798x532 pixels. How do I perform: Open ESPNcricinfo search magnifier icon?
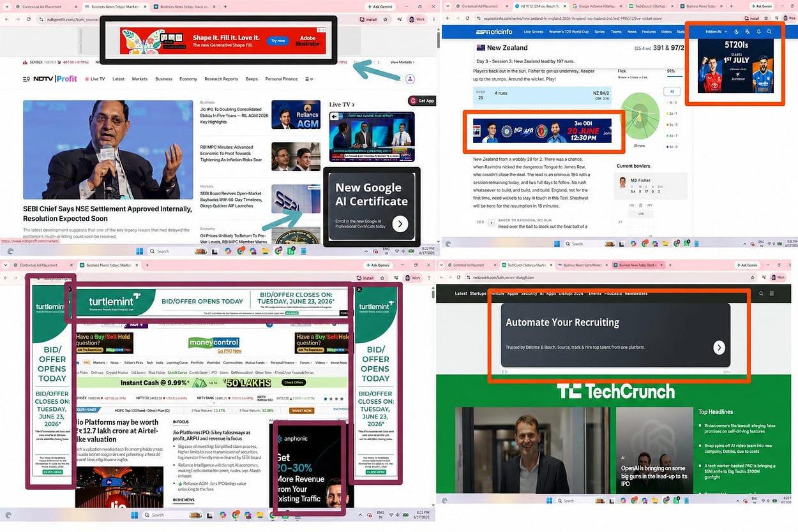tap(769, 31)
